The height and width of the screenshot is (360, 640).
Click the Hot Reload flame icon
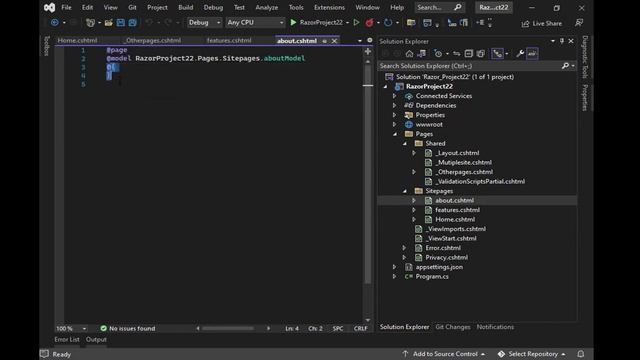coord(369,22)
